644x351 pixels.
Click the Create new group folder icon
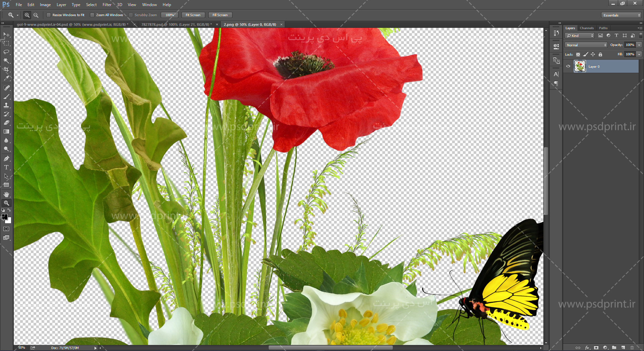pos(614,348)
